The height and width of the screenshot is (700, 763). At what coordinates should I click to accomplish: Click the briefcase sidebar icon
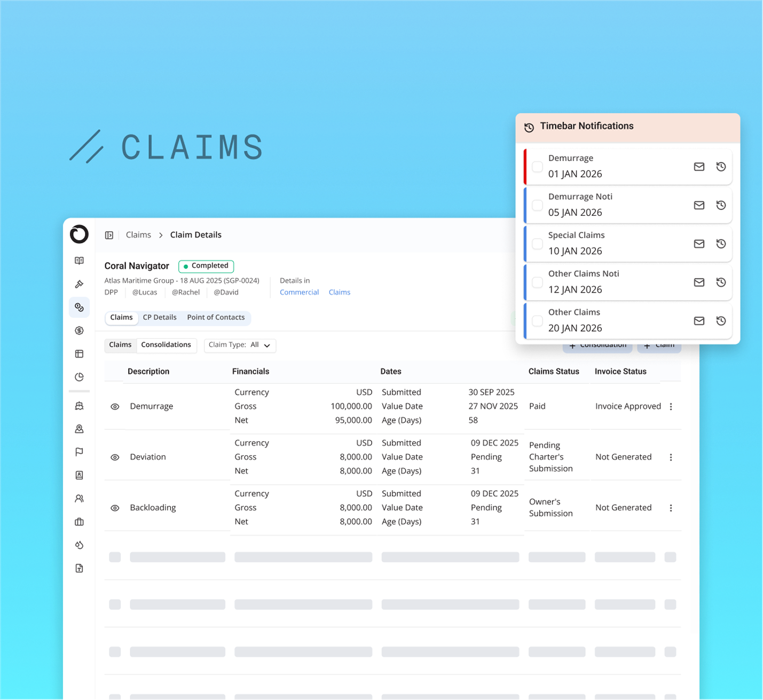click(x=79, y=522)
